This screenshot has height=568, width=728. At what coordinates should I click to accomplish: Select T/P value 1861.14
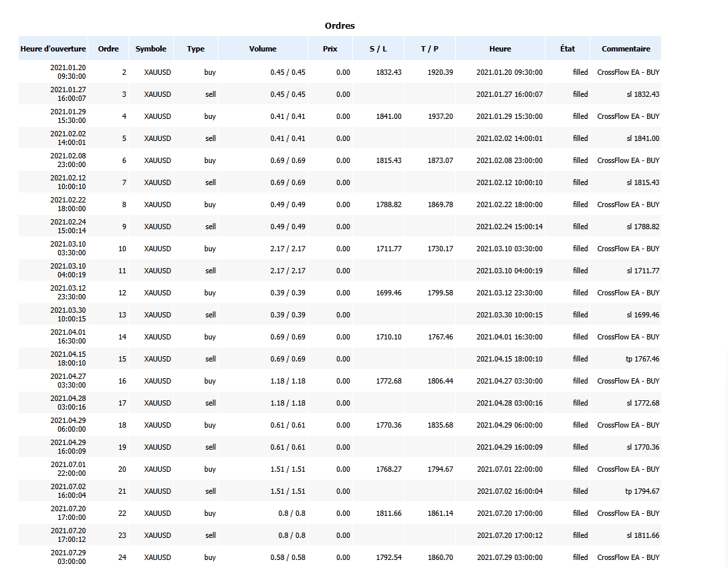pyautogui.click(x=440, y=513)
